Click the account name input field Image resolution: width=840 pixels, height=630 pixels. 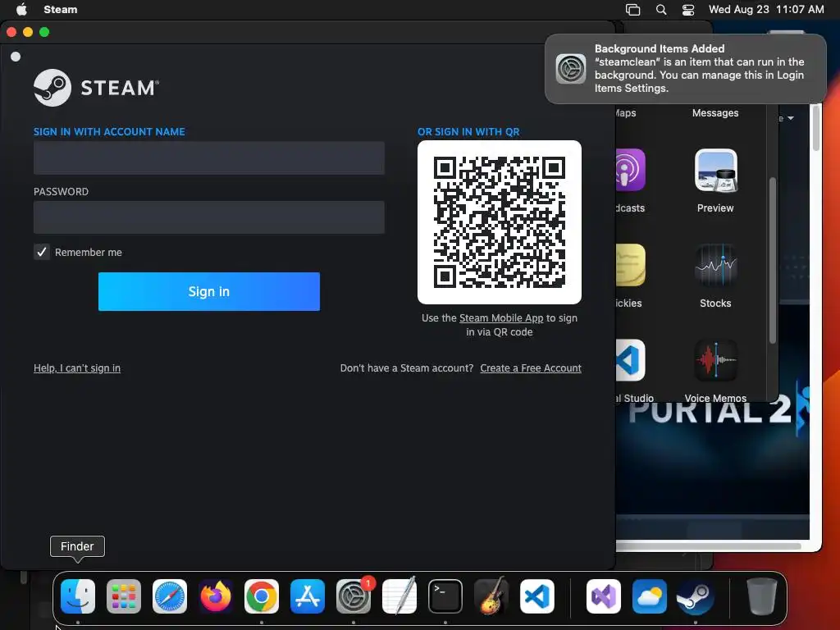click(209, 158)
